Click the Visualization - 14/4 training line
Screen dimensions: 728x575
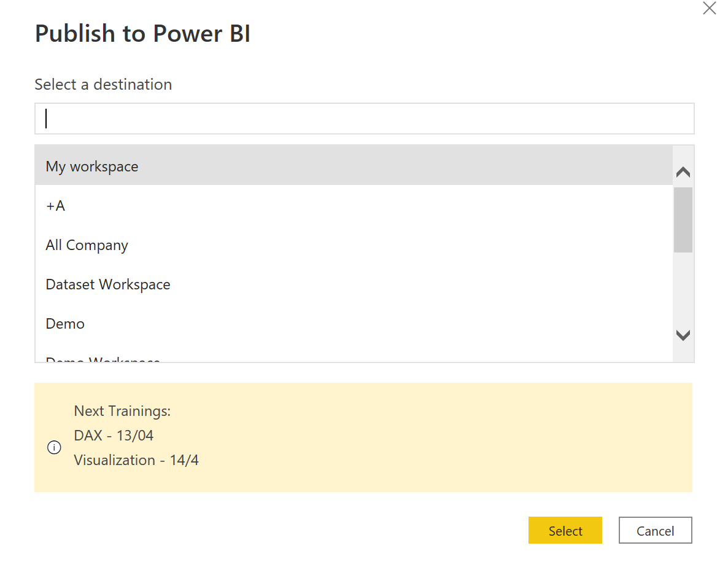coord(136,460)
